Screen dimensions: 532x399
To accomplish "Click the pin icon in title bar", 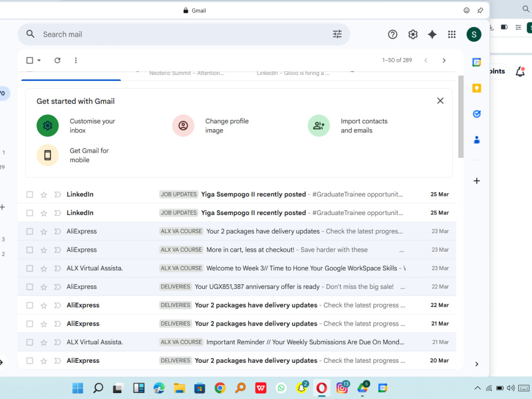I will point(480,11).
